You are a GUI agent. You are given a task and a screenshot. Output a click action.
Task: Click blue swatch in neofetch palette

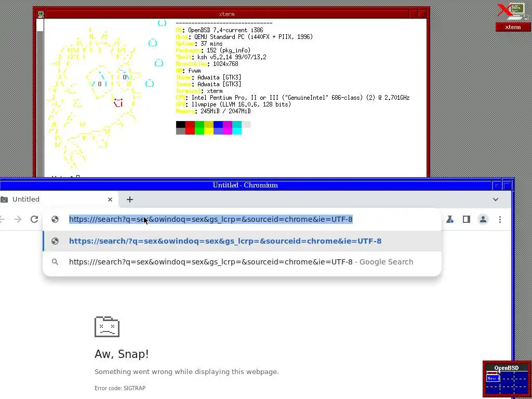(218, 128)
